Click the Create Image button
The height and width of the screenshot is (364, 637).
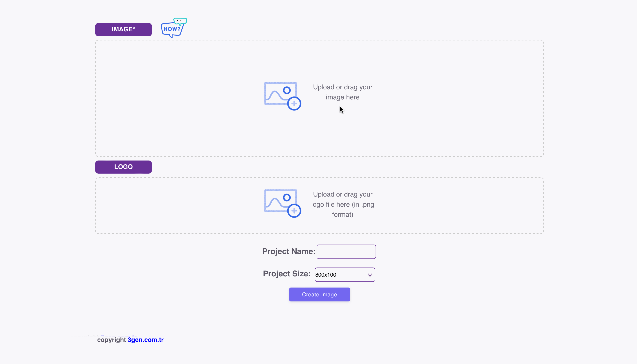[319, 294]
